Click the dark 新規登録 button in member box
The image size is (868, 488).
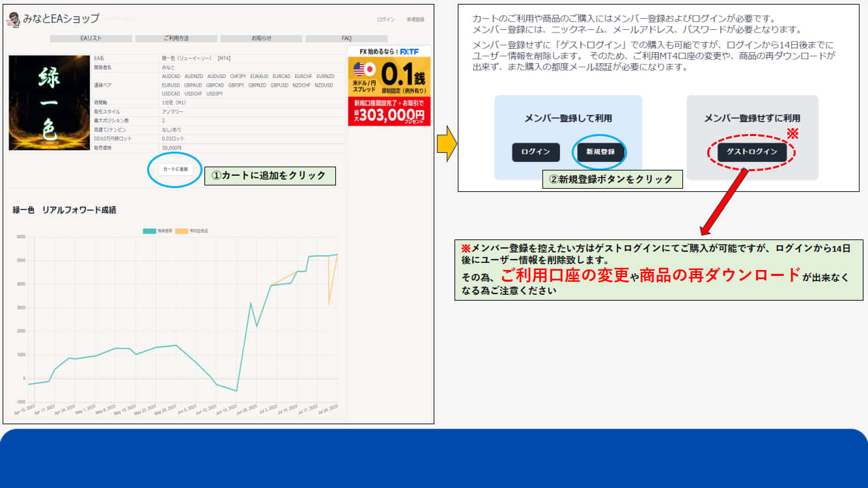click(600, 152)
